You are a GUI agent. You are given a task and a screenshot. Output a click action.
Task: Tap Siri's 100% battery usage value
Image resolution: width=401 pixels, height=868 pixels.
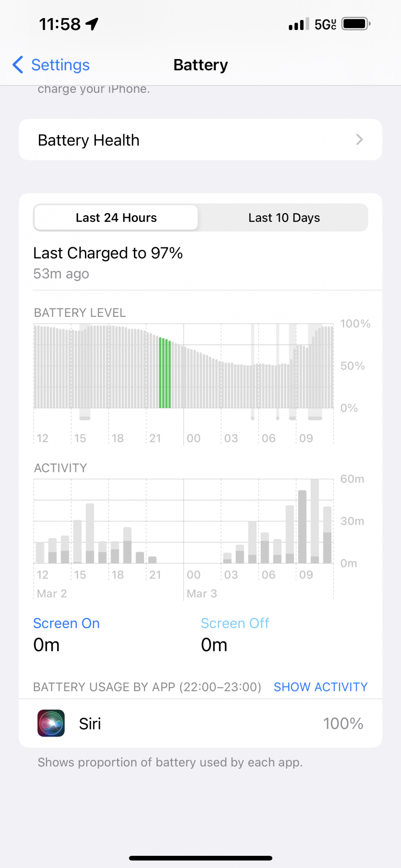(x=343, y=723)
